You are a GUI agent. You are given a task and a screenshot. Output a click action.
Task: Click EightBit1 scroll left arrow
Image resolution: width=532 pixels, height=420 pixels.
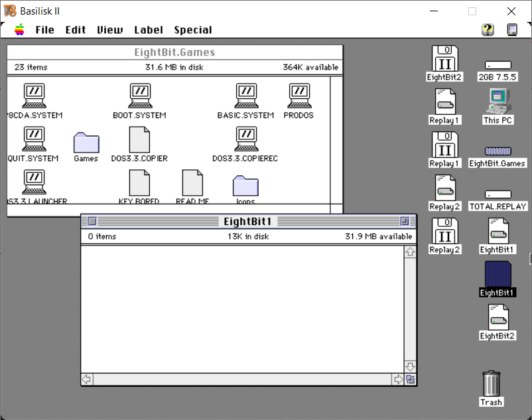pyautogui.click(x=87, y=379)
